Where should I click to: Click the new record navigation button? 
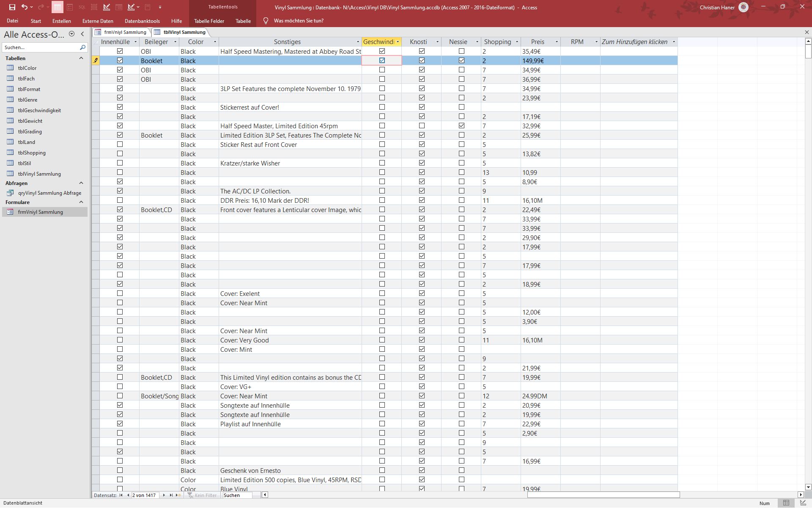[178, 495]
